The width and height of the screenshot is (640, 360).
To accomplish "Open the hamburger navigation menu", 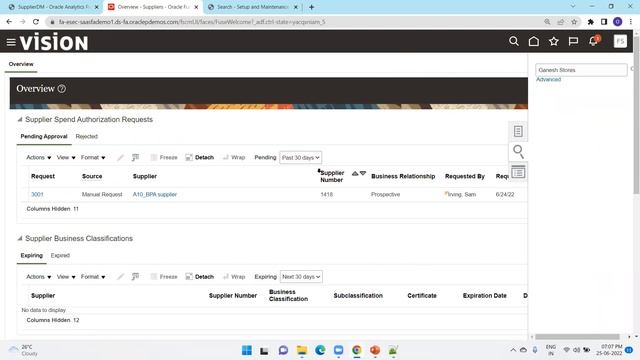I will [11, 42].
